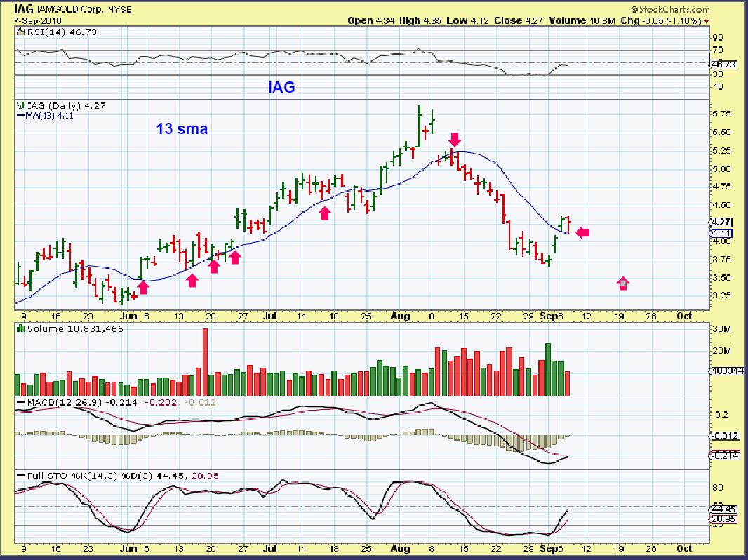The height and width of the screenshot is (560, 748).
Task: Click the Volume 10,831,466 panel label
Action: point(75,328)
